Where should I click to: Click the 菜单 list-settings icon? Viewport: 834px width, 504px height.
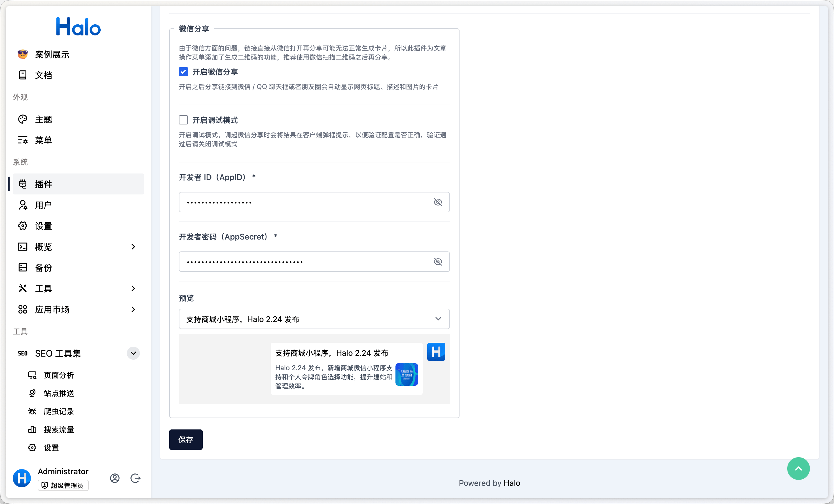(x=23, y=140)
